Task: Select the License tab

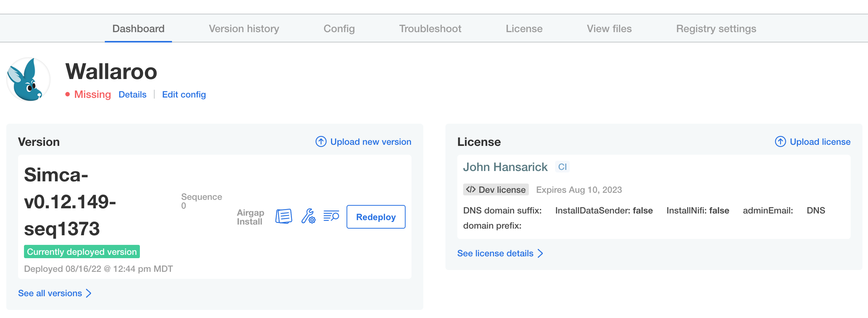Action: tap(524, 29)
